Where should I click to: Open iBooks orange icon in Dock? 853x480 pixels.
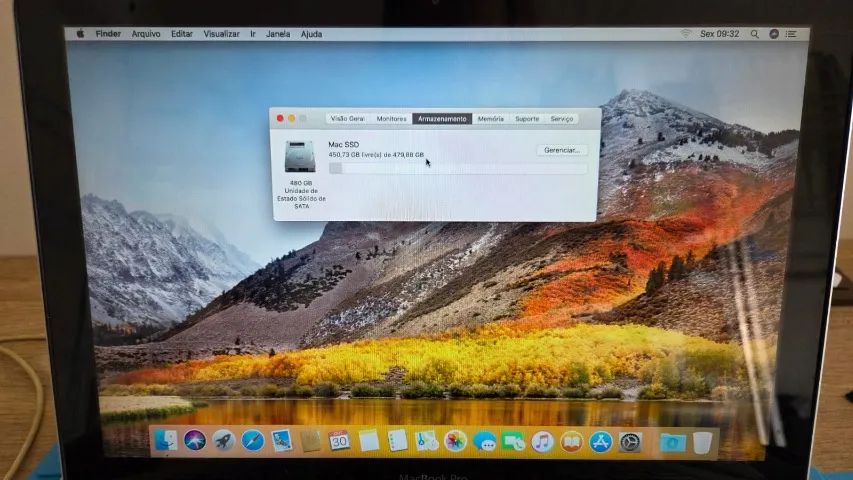click(571, 442)
